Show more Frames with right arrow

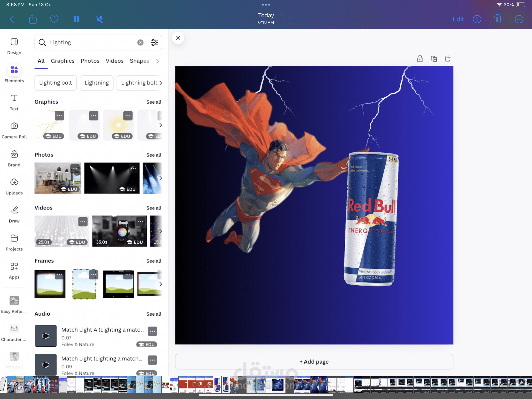(160, 284)
